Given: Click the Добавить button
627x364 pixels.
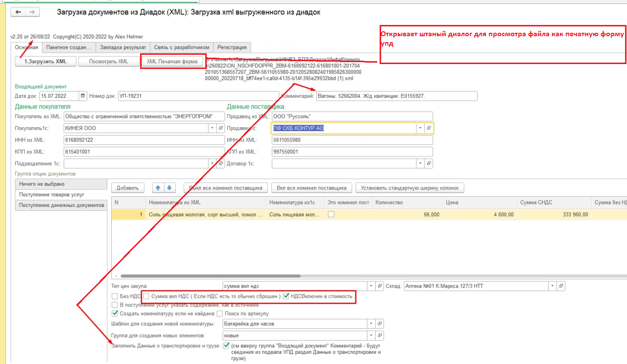Looking at the screenshot, I should pyautogui.click(x=128, y=187).
